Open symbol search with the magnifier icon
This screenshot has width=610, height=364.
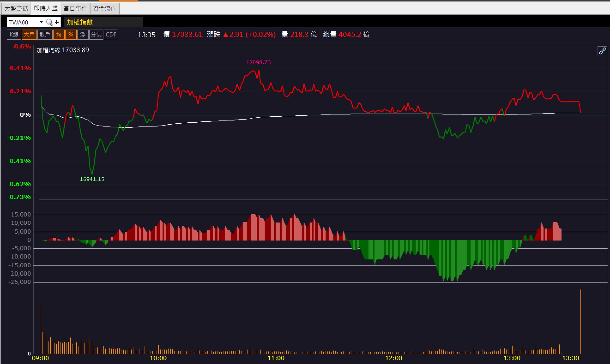tap(49, 22)
